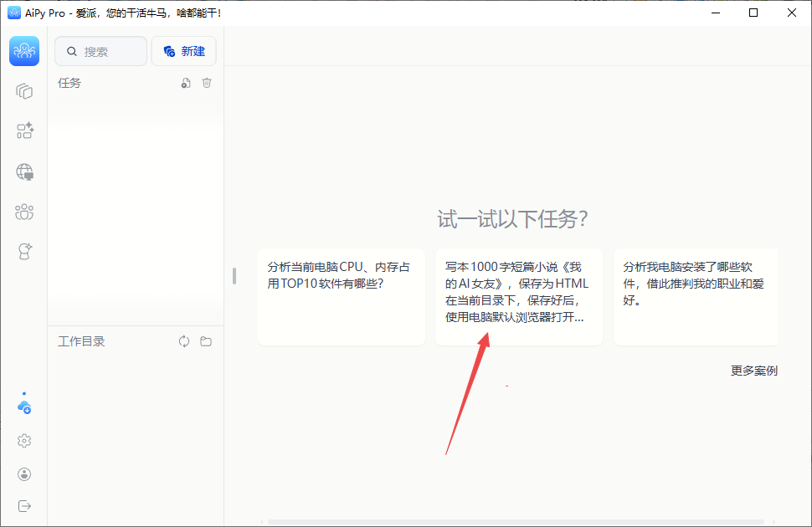Pick the installed software analysis task card
The image size is (812, 527).
(x=695, y=296)
